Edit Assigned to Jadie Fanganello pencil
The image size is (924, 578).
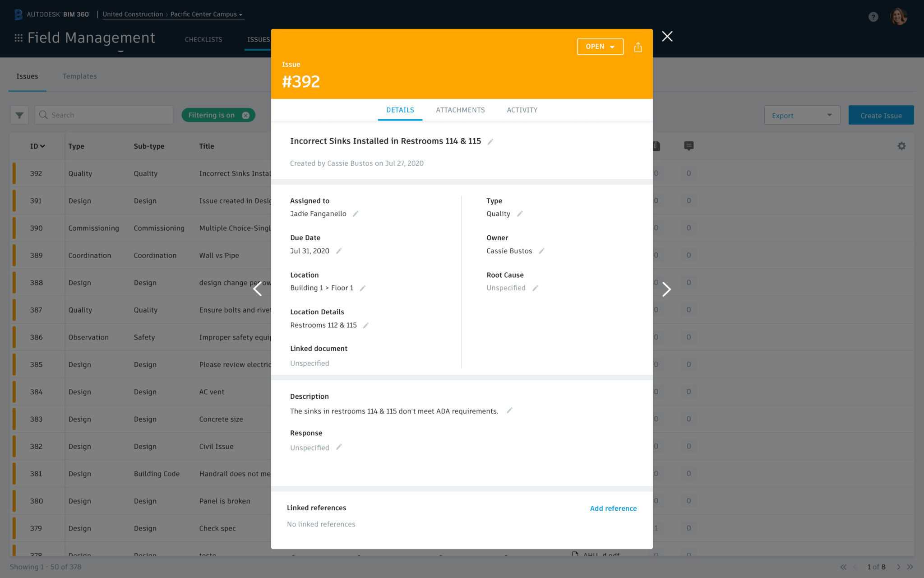pyautogui.click(x=356, y=214)
